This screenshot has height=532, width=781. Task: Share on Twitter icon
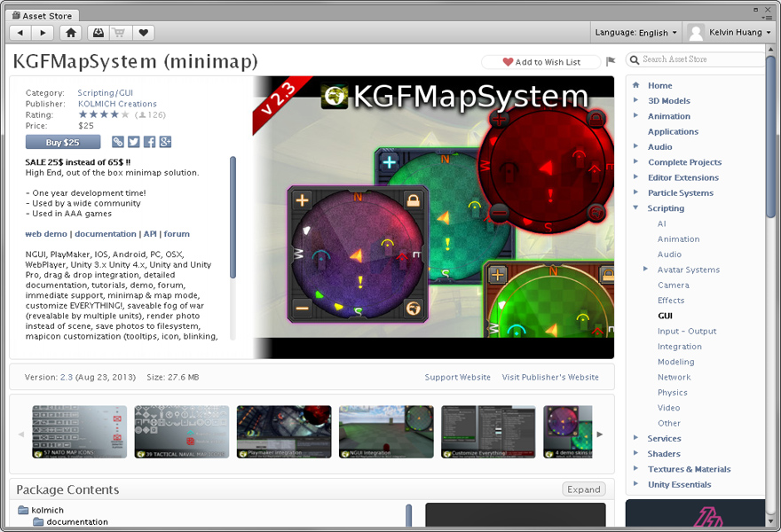[133, 142]
